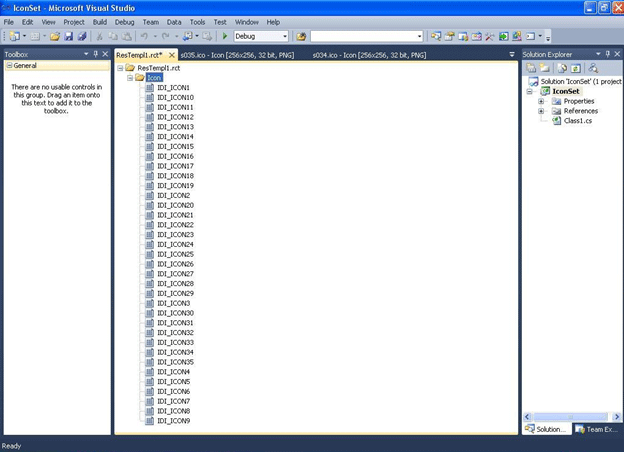Open the Project menu
Image resolution: width=624 pixels, height=452 pixels.
pos(74,22)
